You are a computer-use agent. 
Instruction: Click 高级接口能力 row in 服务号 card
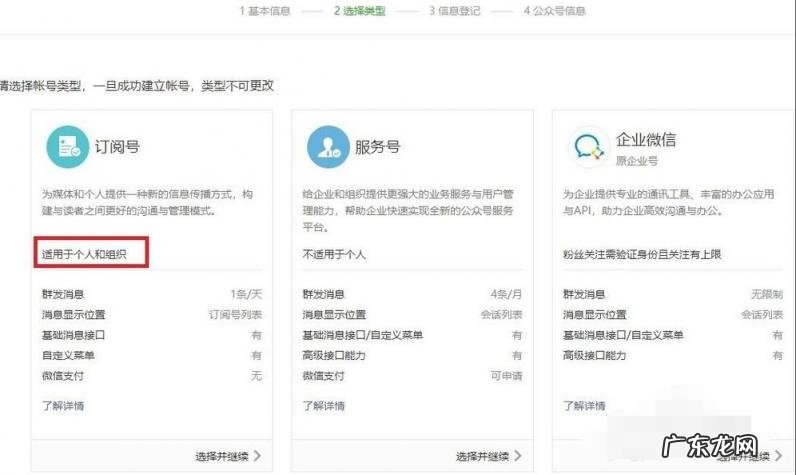(412, 355)
